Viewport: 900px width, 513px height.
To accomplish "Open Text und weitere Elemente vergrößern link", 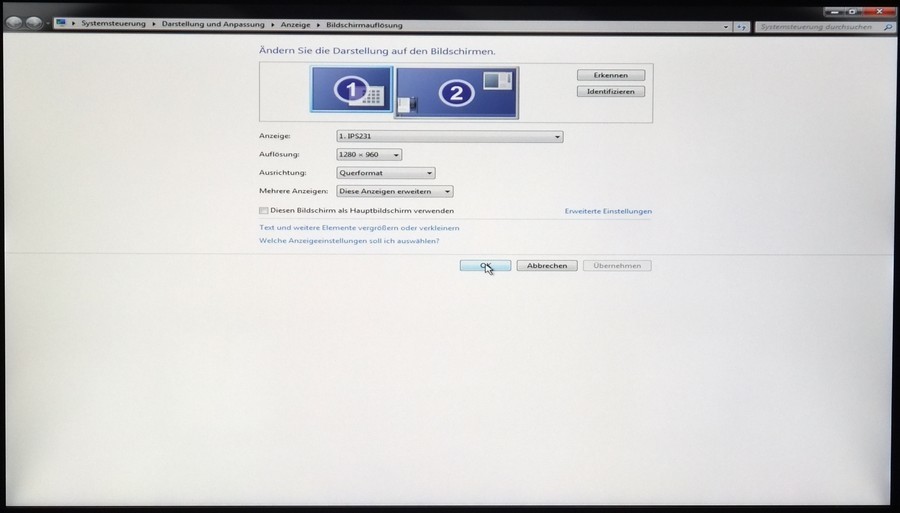I will click(359, 228).
